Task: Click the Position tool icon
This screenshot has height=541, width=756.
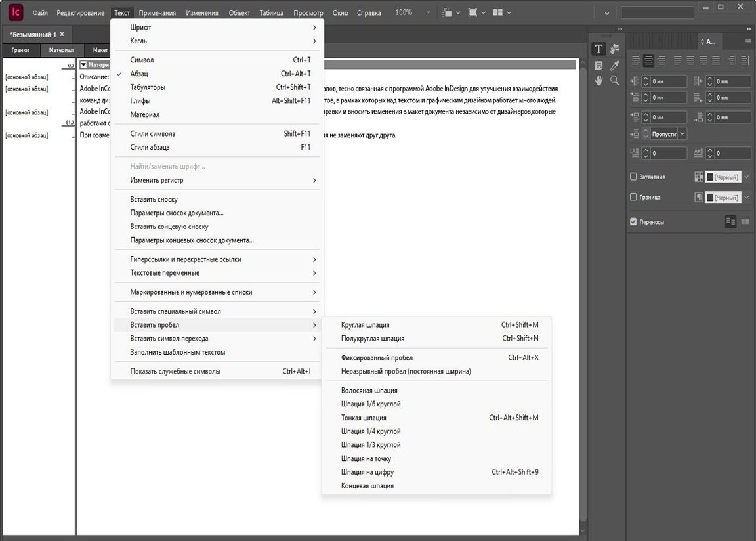Action: [x=615, y=49]
